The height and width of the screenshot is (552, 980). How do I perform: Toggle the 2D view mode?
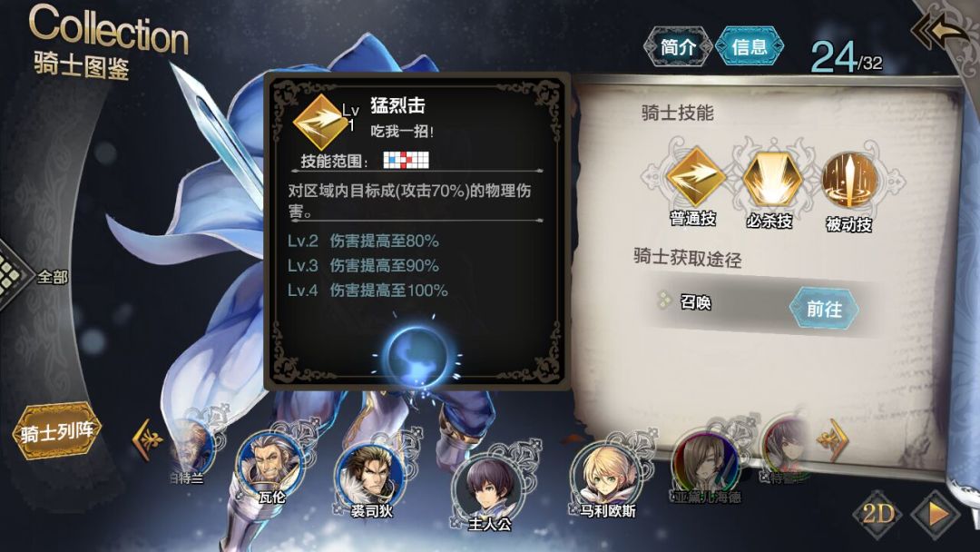[x=878, y=514]
